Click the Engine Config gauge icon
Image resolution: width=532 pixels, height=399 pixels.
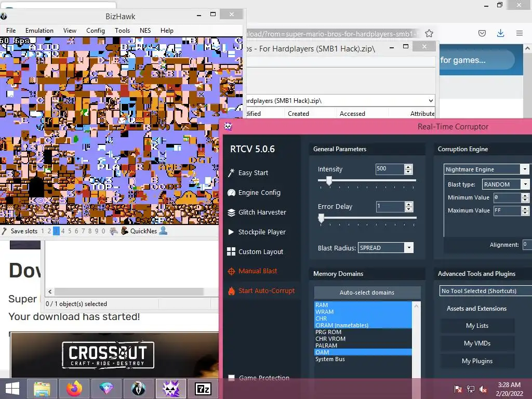(x=231, y=193)
